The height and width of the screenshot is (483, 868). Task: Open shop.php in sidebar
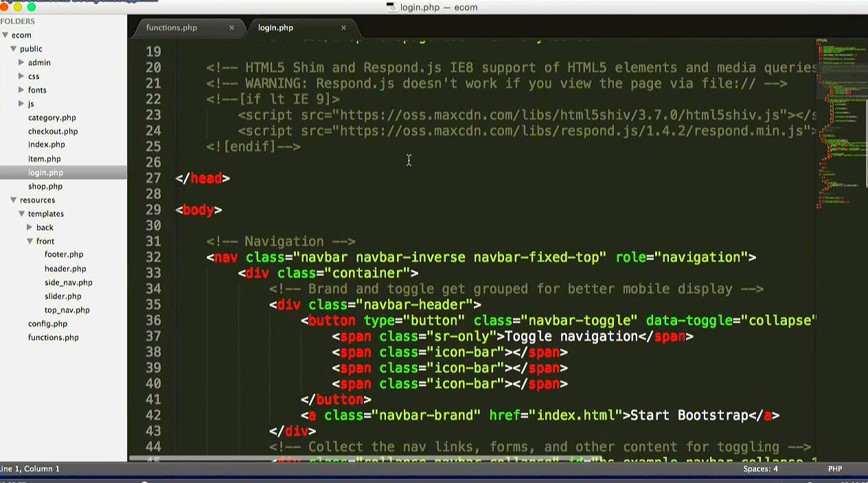(x=45, y=186)
